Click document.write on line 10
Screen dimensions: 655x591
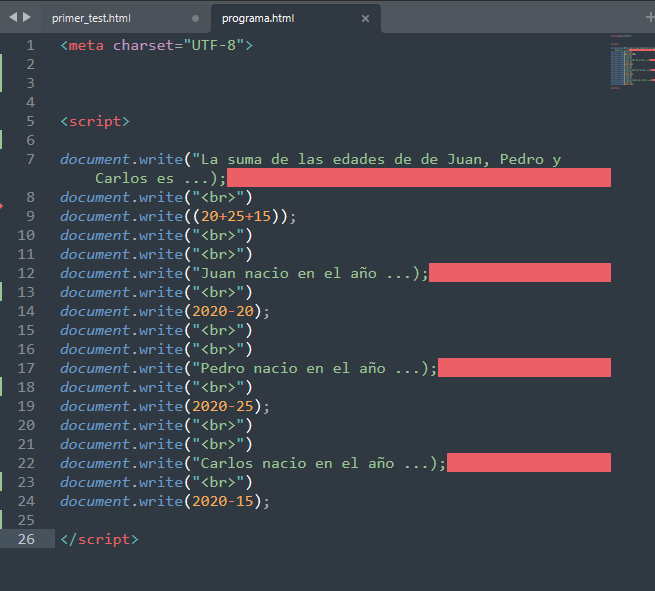click(x=122, y=235)
